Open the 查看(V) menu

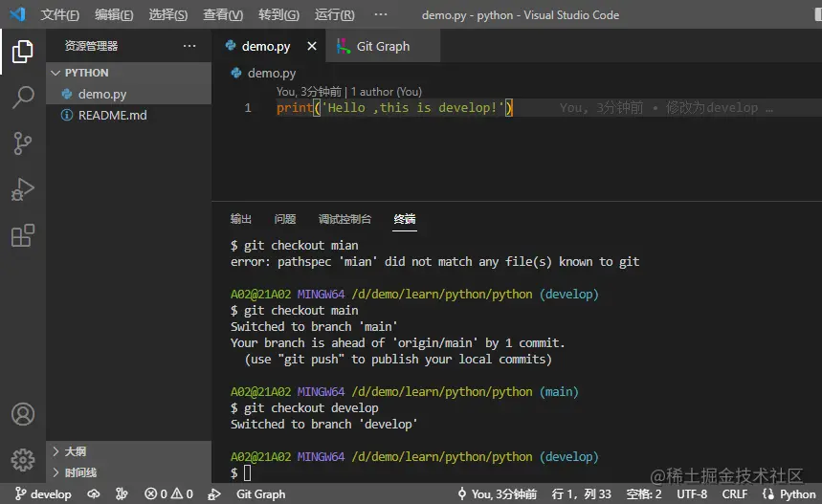[223, 14]
